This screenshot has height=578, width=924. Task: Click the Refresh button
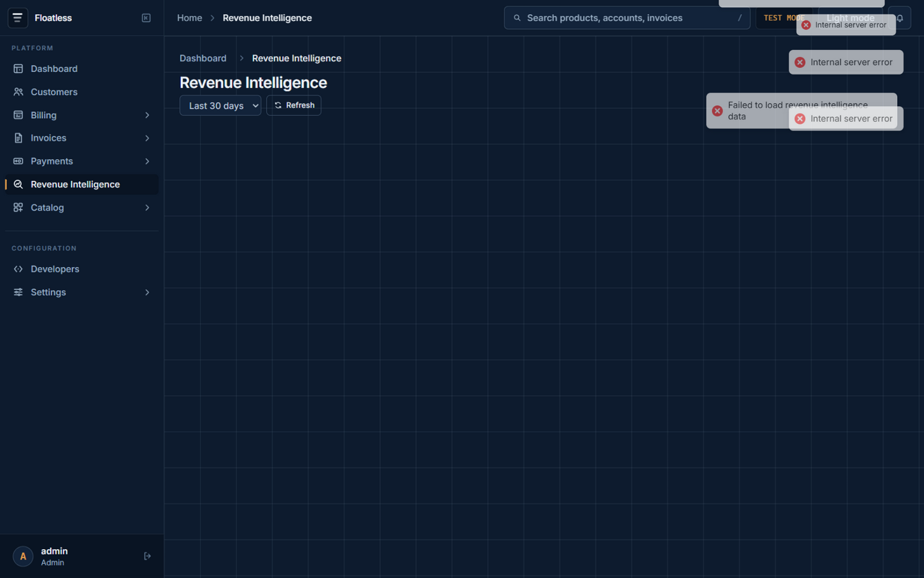(x=294, y=105)
